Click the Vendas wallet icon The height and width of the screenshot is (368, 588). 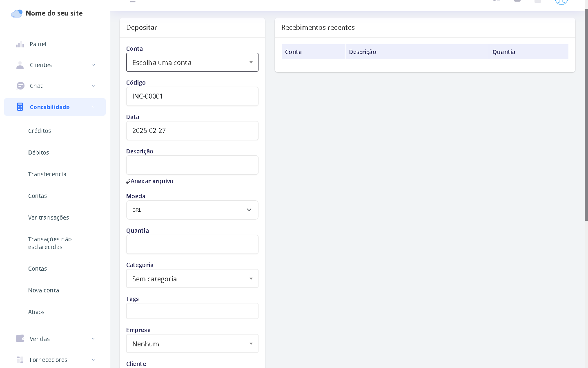[x=20, y=339]
